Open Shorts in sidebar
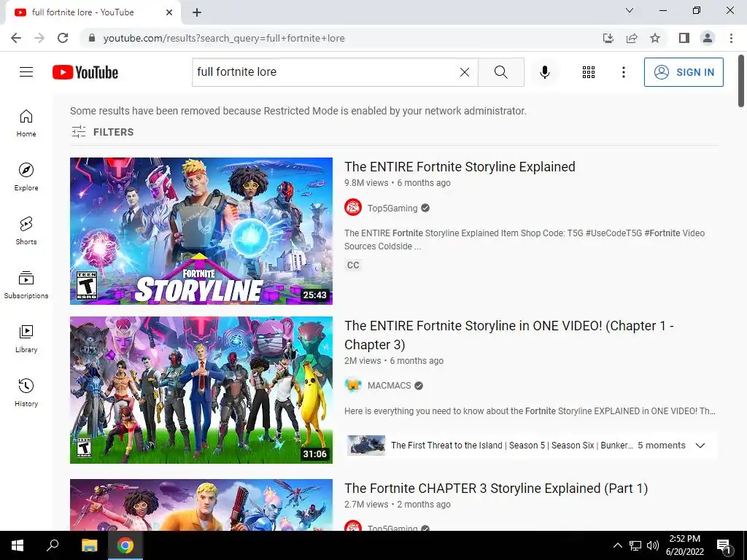This screenshot has height=560, width=747. tap(26, 231)
